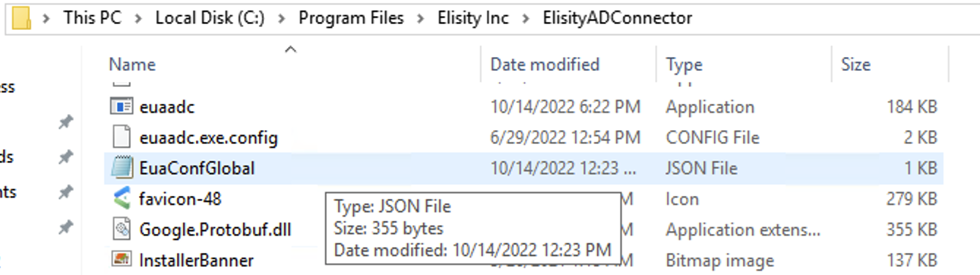This screenshot has width=980, height=275.
Task: Select the euaadc application icon
Action: tap(121, 107)
